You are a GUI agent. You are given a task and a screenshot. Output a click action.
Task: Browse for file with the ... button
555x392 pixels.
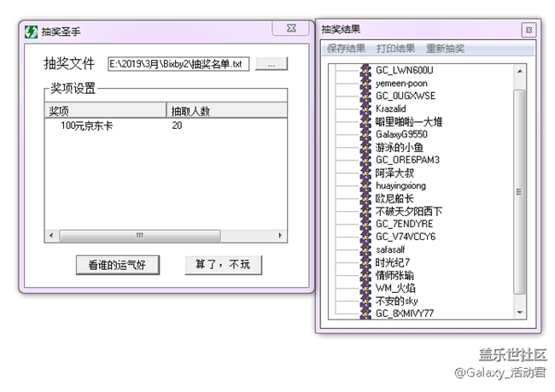click(x=271, y=64)
